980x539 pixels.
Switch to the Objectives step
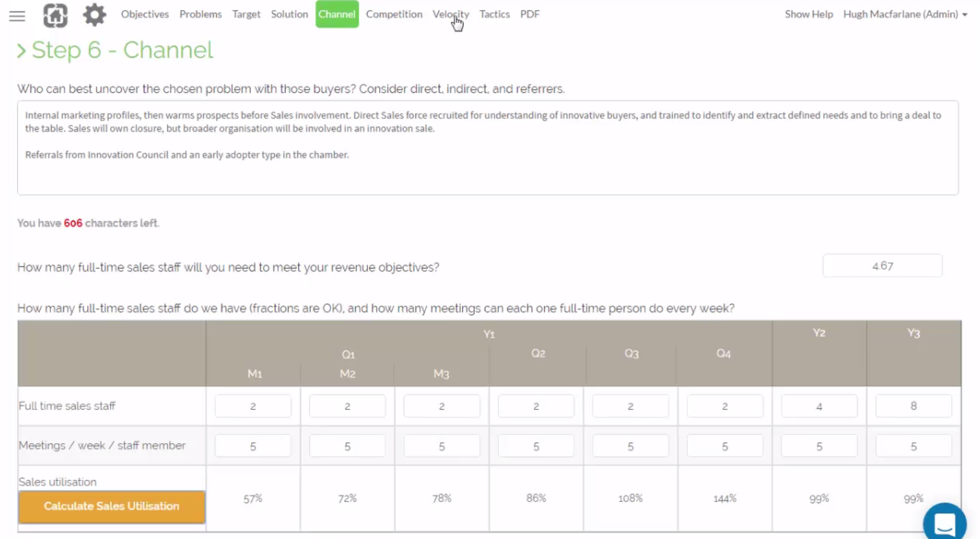point(144,14)
